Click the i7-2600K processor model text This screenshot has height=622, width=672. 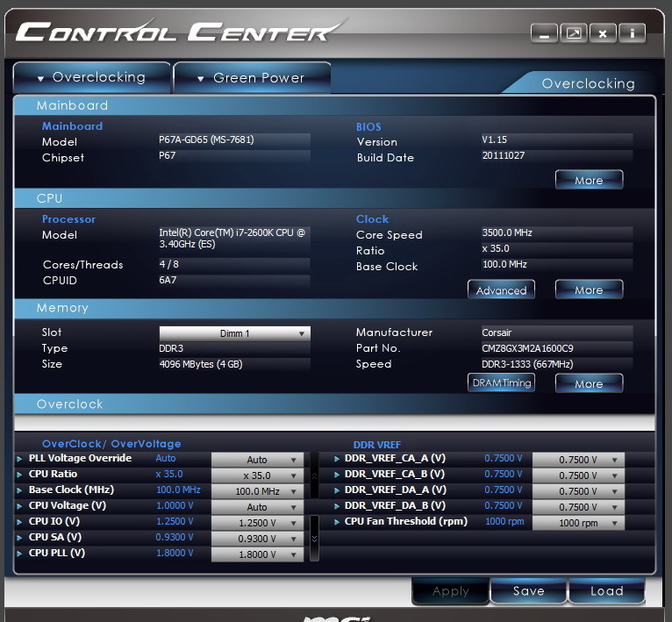point(232,239)
